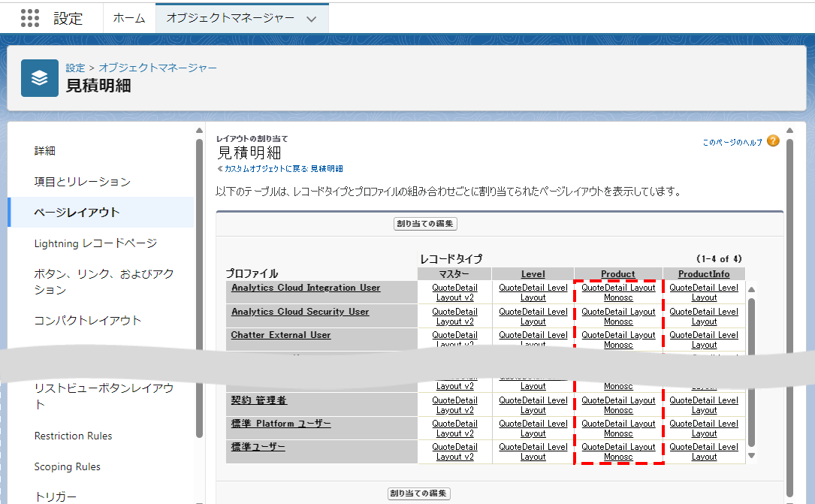Viewport: 815px width, 504px height.
Task: Open the 標準 Platform ユーザー profile link
Action: pyautogui.click(x=281, y=424)
